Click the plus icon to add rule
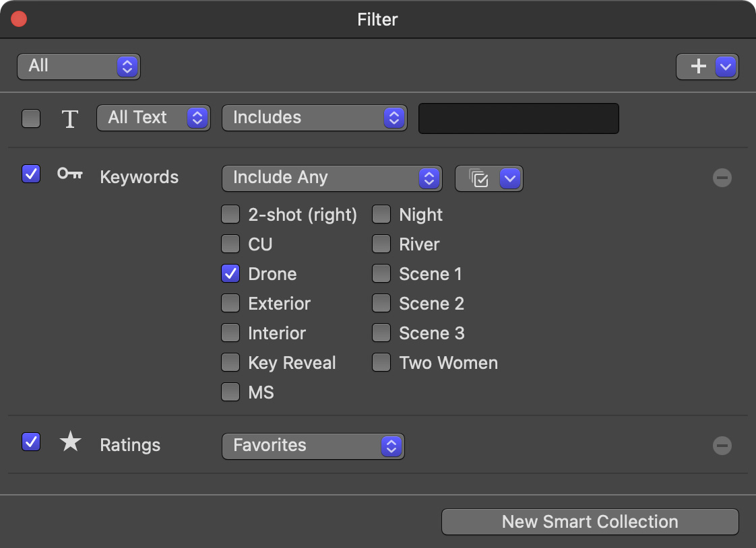The image size is (756, 548). click(x=697, y=67)
